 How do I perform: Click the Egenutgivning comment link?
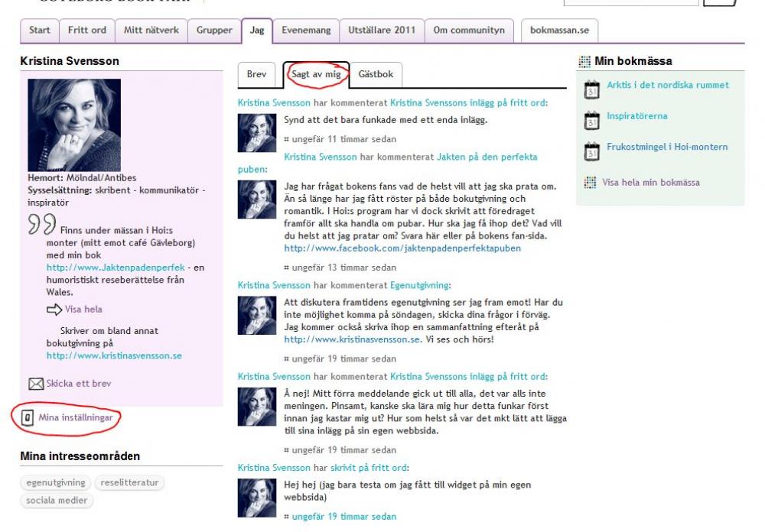[x=420, y=285]
